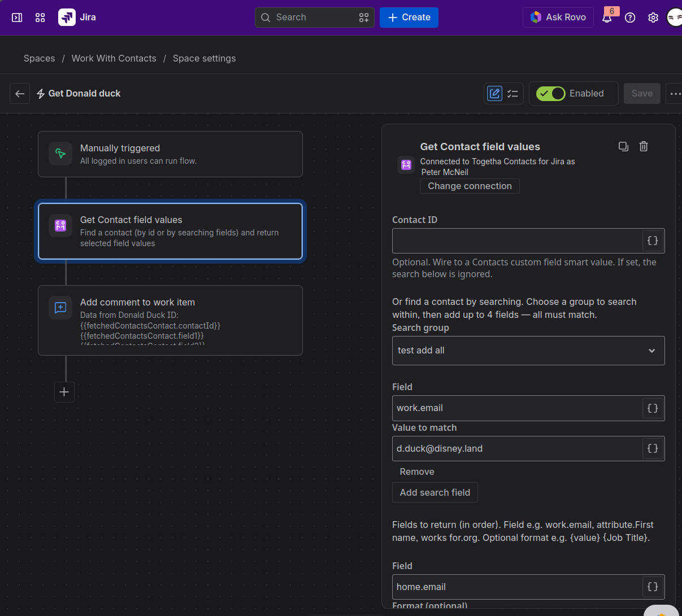Open the notifications bell

pos(607,18)
